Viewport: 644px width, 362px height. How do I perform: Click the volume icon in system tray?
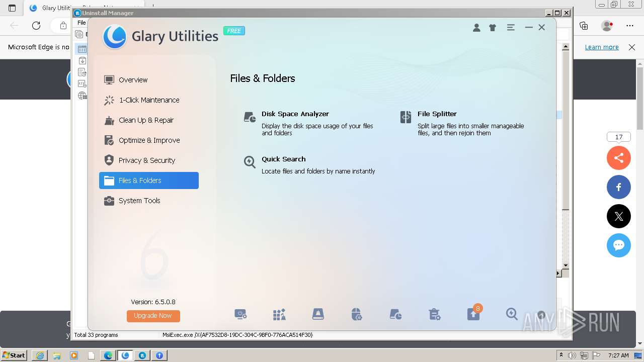(572, 355)
